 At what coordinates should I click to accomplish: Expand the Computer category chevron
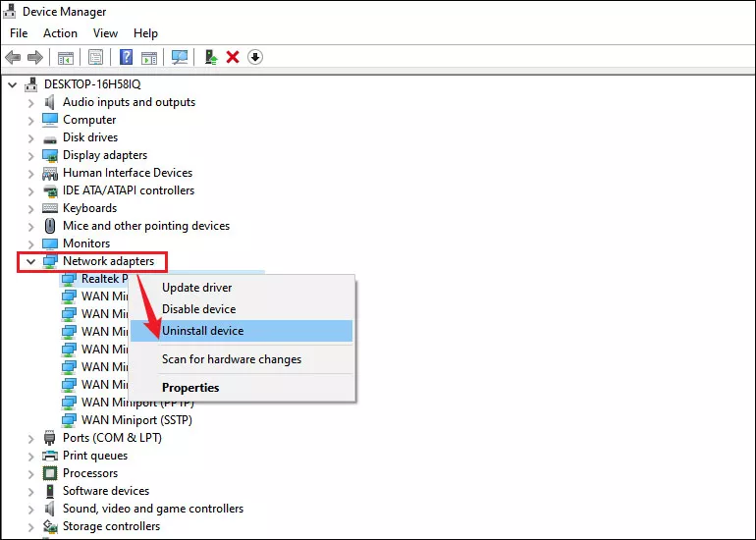(31, 121)
